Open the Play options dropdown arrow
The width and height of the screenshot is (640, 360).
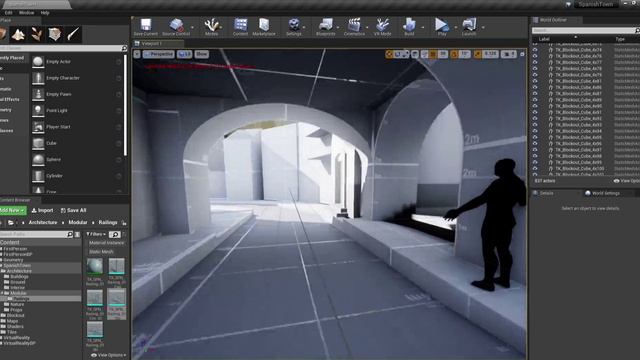pyautogui.click(x=456, y=27)
